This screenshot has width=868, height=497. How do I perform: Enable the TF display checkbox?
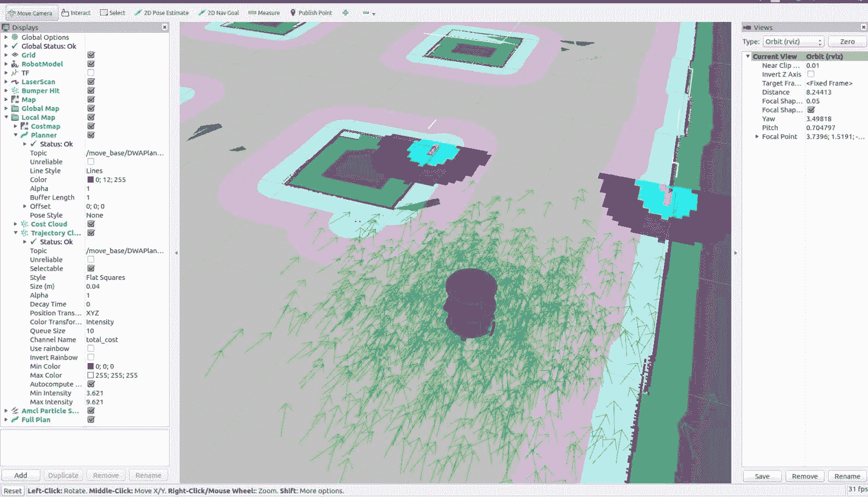[91, 73]
